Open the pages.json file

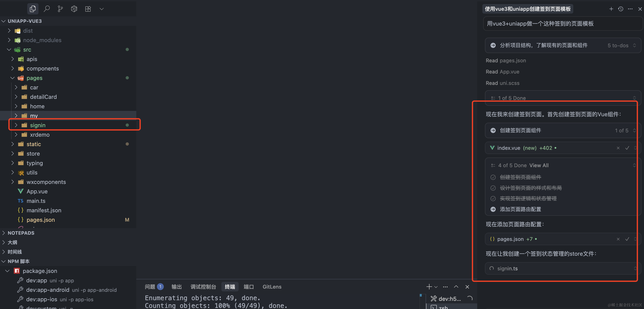tap(40, 220)
